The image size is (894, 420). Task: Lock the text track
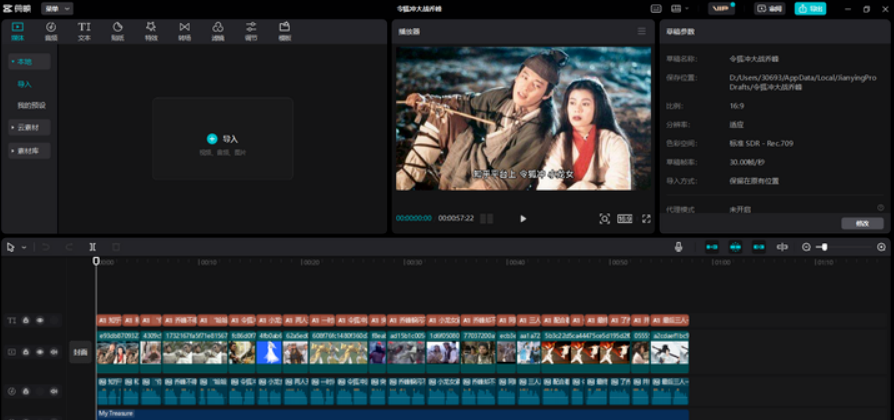click(x=26, y=320)
